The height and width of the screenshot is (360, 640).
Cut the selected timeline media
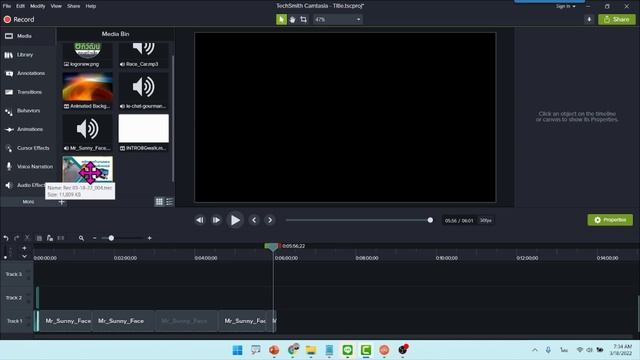click(27, 238)
